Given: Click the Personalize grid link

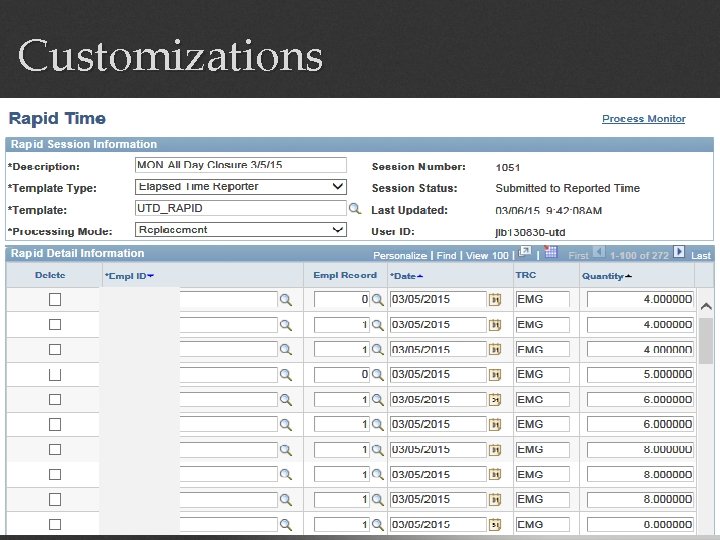Looking at the screenshot, I should (400, 255).
